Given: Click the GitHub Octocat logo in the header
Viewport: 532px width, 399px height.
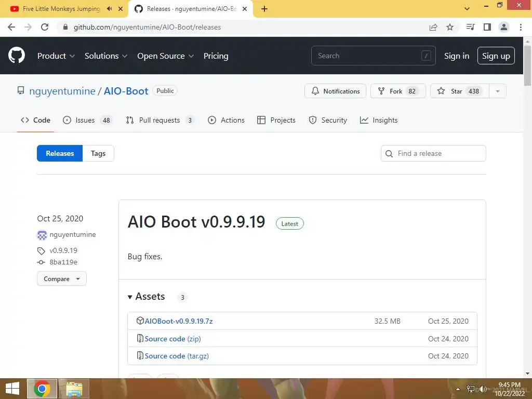Looking at the screenshot, I should 16,55.
